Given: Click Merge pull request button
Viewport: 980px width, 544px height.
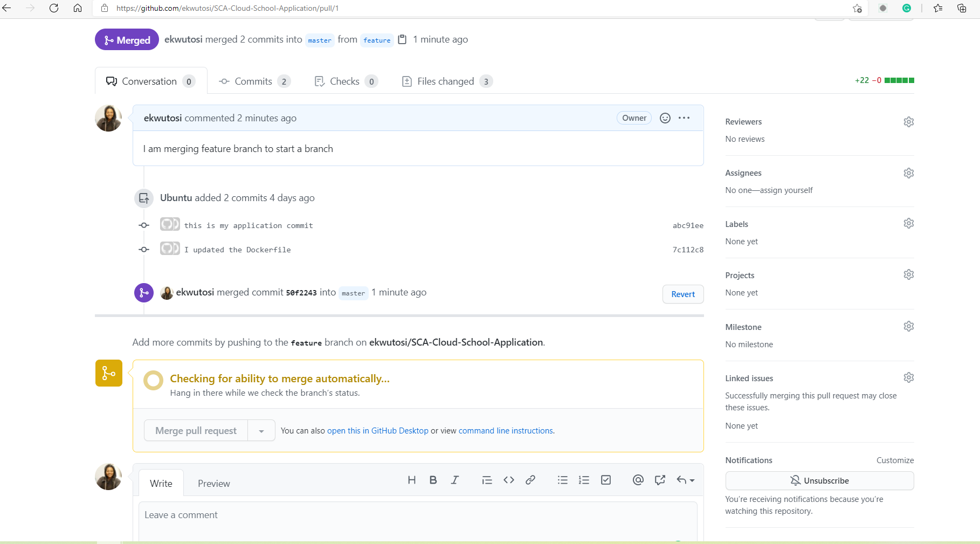Looking at the screenshot, I should [x=196, y=431].
